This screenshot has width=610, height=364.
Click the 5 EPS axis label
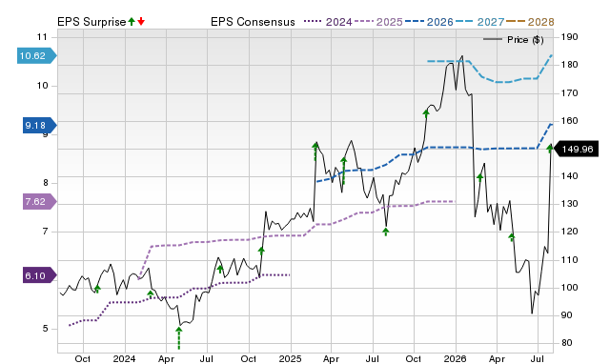46,329
